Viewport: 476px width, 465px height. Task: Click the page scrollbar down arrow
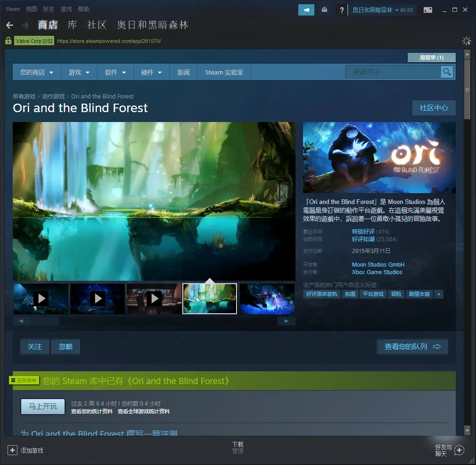pyautogui.click(x=467, y=431)
